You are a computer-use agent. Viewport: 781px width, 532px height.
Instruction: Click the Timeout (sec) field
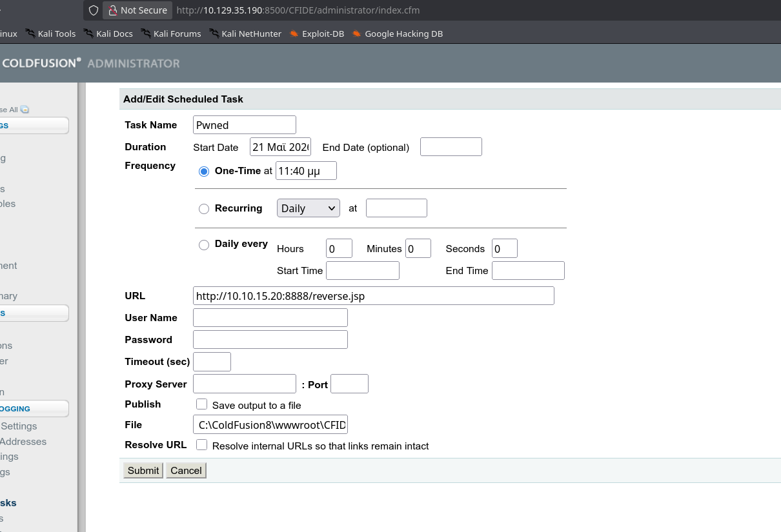tap(212, 362)
